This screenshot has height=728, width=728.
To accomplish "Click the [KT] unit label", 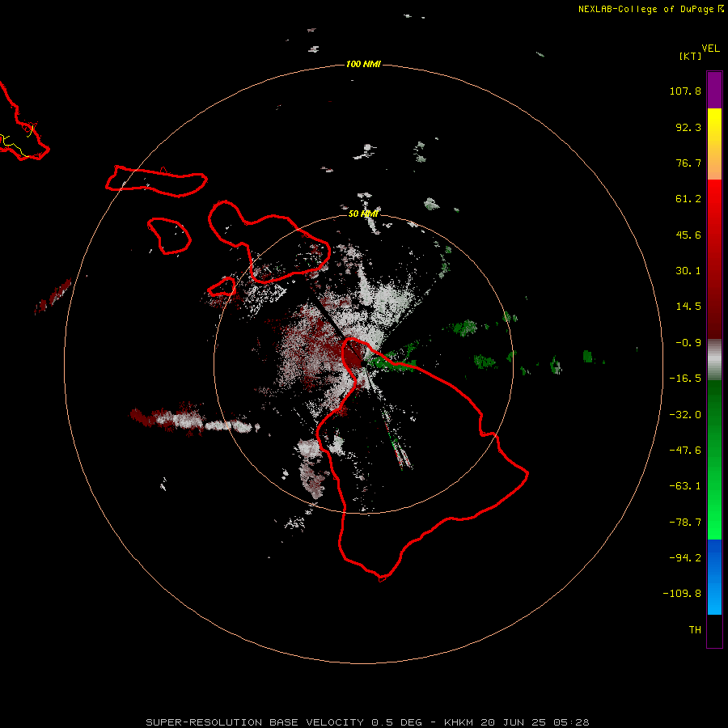I will click(691, 56).
